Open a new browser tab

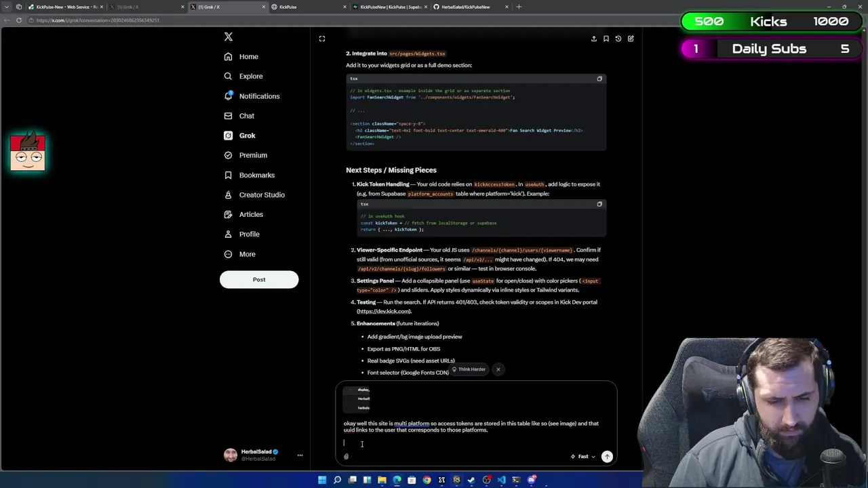(x=519, y=7)
